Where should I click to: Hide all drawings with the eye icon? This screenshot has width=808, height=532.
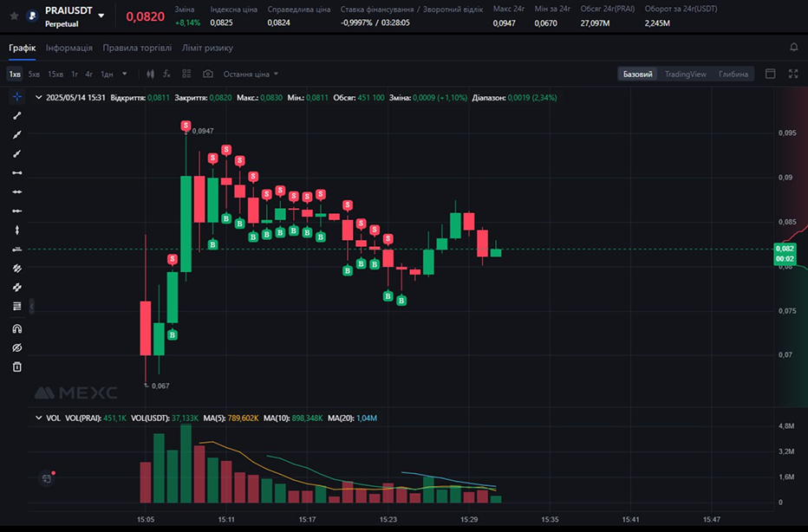16,347
